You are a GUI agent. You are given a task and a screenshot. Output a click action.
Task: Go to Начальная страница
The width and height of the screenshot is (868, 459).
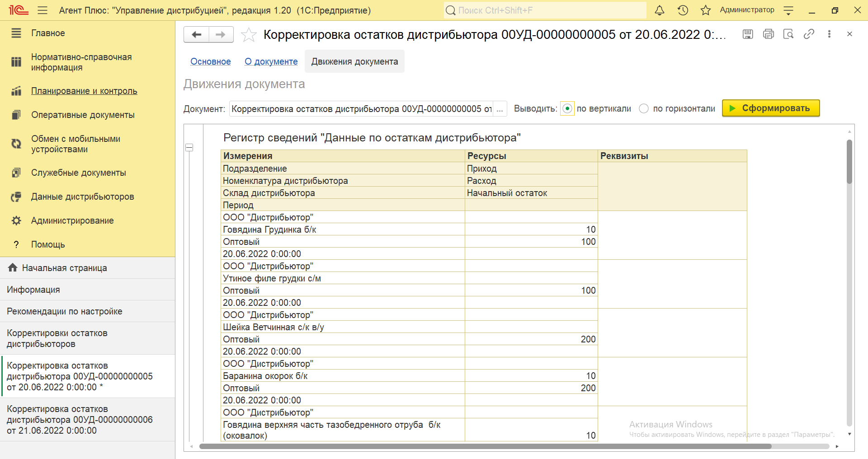[x=87, y=268]
